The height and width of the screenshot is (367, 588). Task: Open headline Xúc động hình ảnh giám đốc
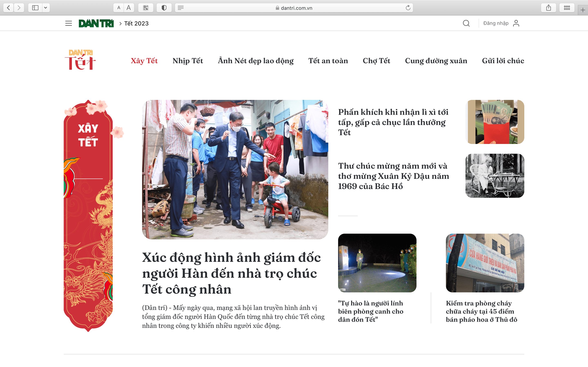coord(231,273)
